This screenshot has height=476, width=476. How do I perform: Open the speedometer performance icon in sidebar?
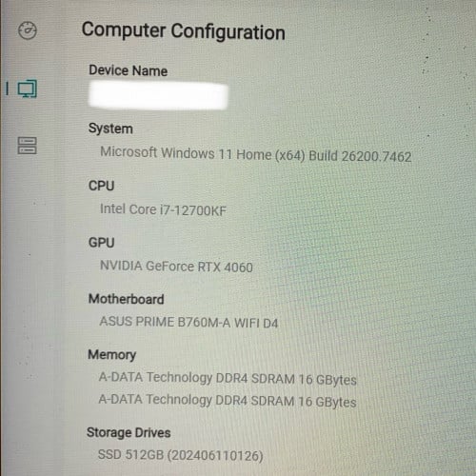[x=28, y=30]
